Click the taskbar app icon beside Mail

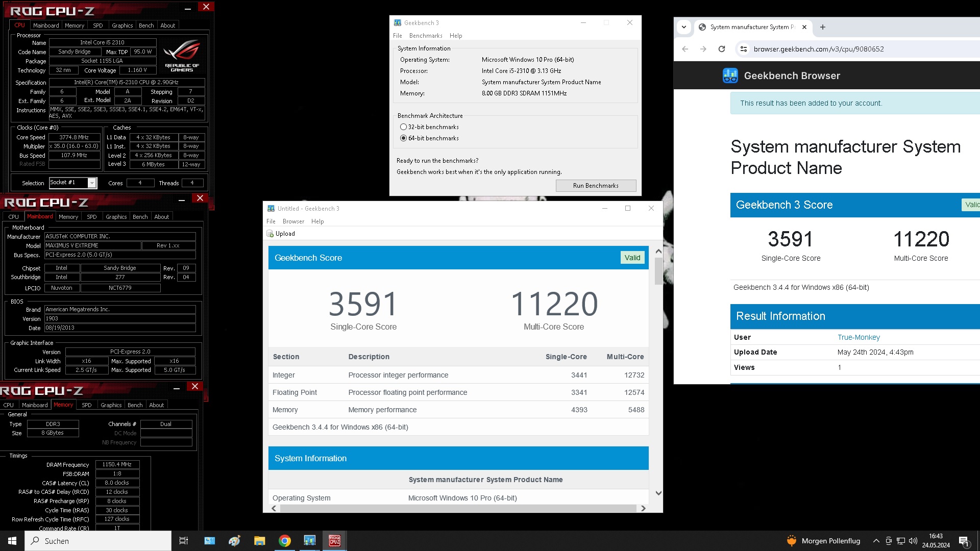tap(234, 541)
